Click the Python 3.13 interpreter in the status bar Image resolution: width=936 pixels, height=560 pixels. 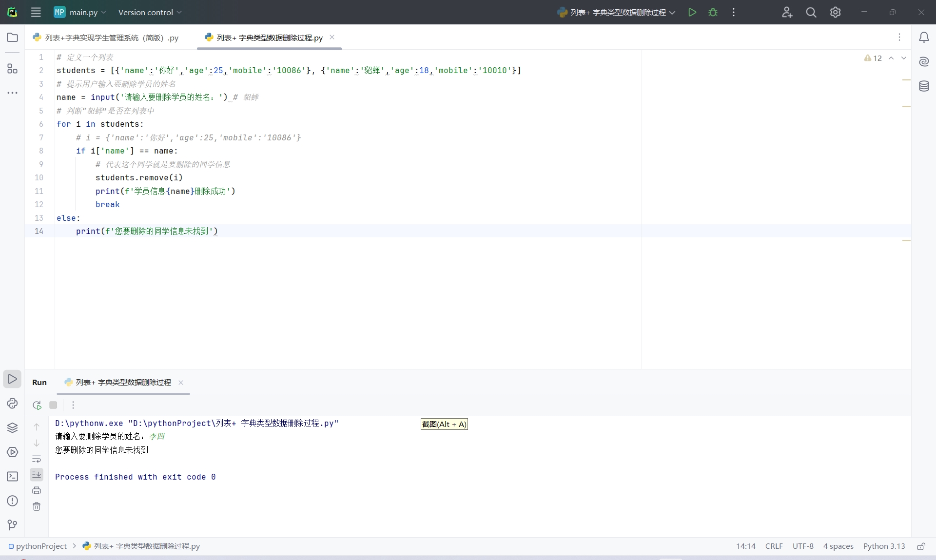point(884,546)
